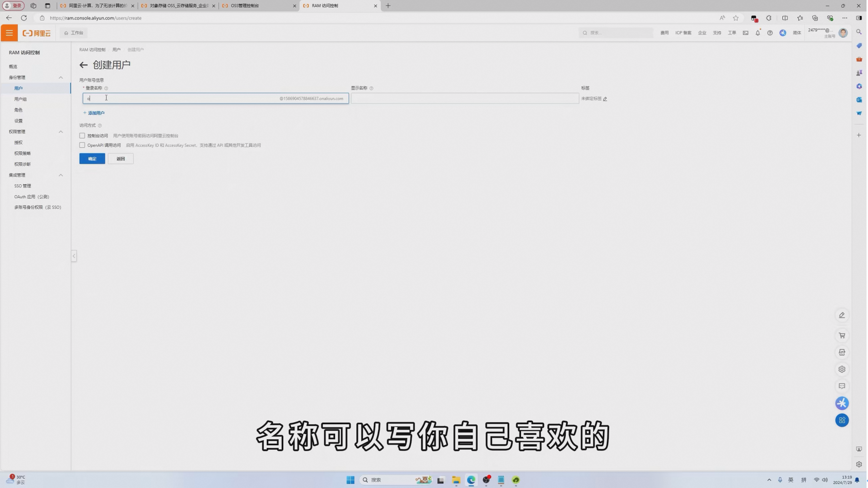This screenshot has width=868, height=488.
Task: Open the notifications bell
Action: point(758,33)
